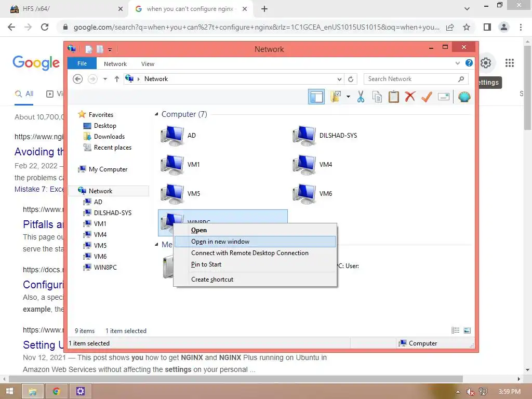Click the Google logo link
The width and height of the screenshot is (532, 399).
tap(36, 63)
